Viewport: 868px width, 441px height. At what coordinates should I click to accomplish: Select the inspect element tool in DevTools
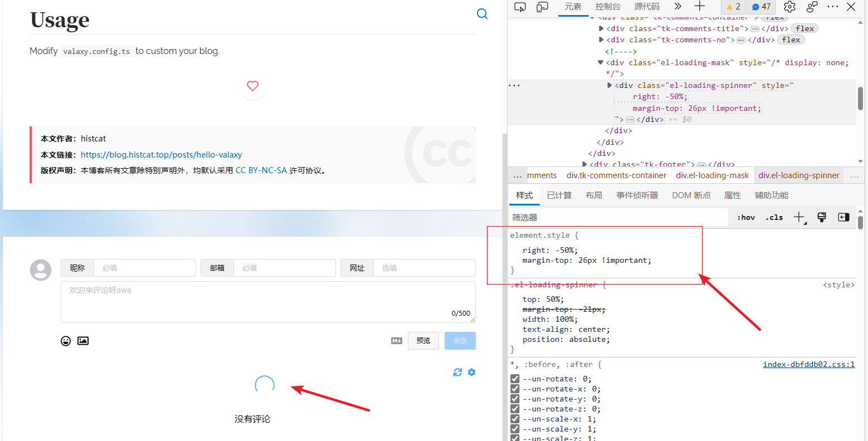520,7
